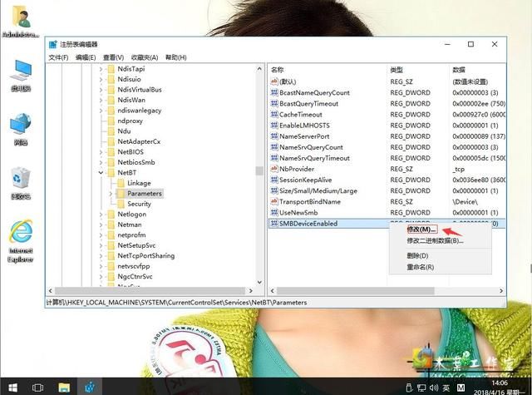Select the EnableLMHOSTS value name

(x=304, y=126)
